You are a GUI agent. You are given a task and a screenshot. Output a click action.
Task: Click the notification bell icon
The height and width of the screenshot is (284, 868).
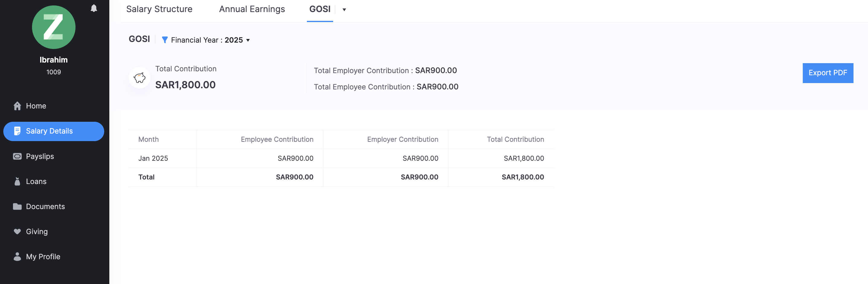pyautogui.click(x=94, y=8)
